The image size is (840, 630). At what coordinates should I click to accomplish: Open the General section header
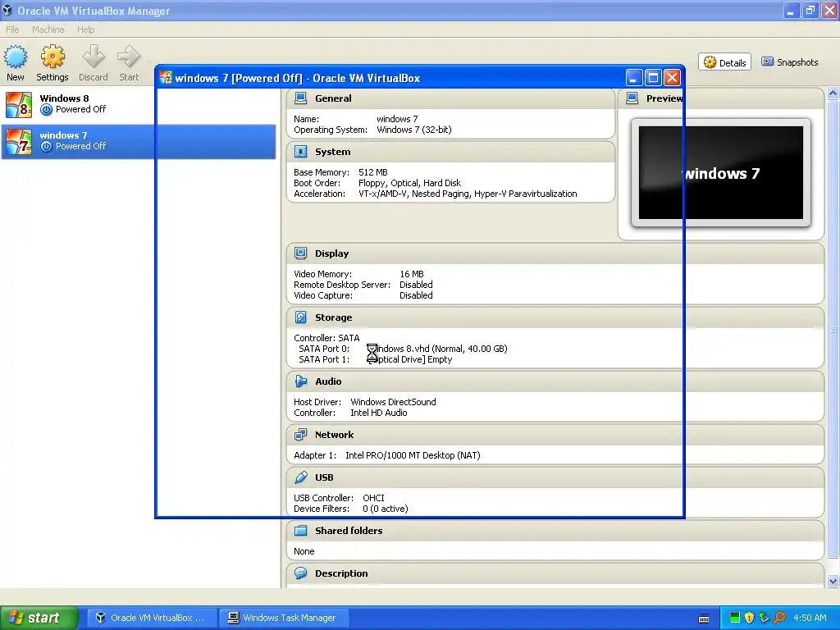[x=333, y=98]
